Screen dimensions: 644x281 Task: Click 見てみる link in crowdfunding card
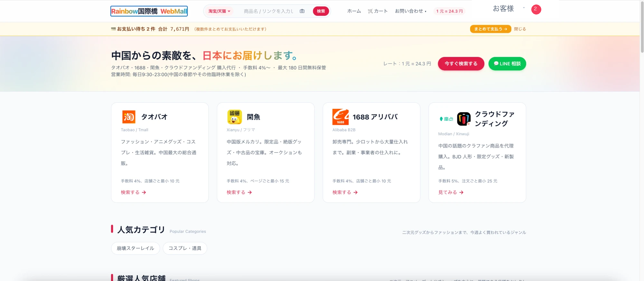click(451, 192)
